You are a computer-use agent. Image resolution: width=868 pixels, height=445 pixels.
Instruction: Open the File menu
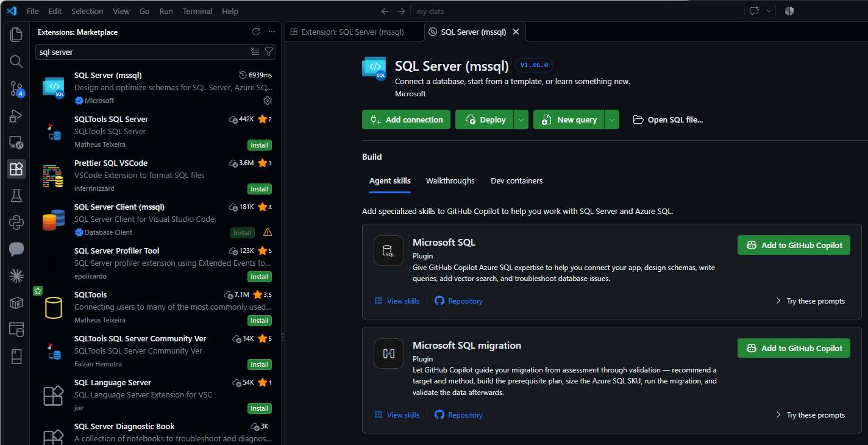tap(33, 11)
